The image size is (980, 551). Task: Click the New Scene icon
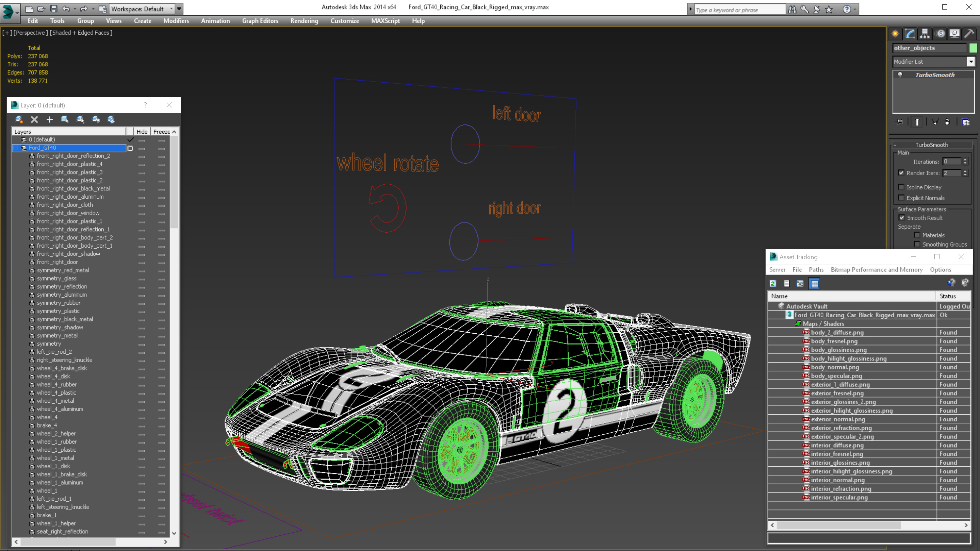(29, 9)
